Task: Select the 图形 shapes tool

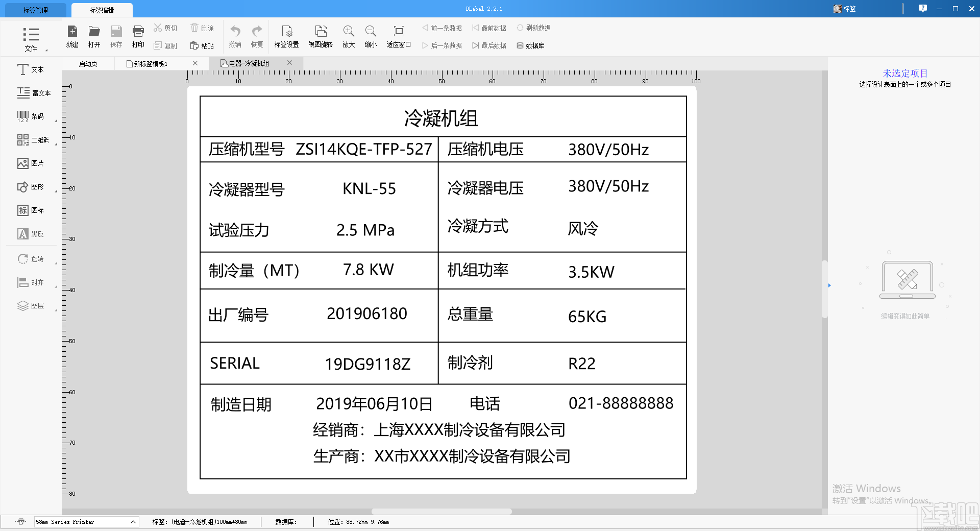Action: point(31,186)
